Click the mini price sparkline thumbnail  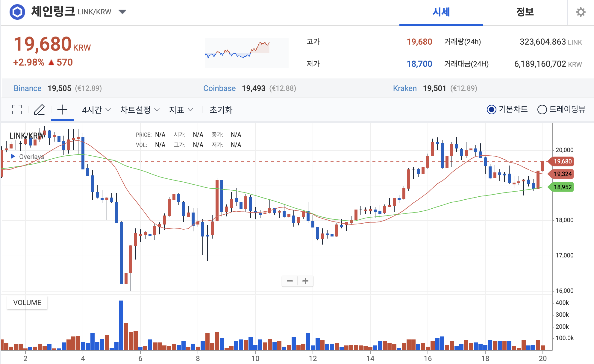246,52
